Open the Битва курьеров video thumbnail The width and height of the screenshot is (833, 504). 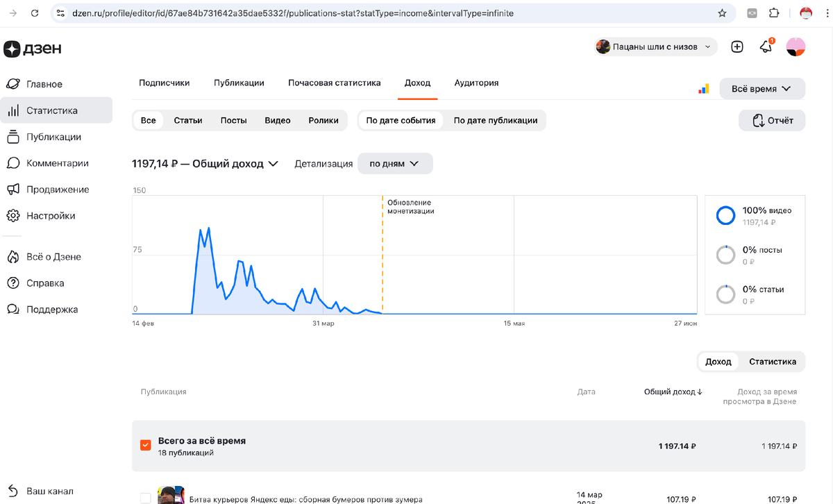pos(171,495)
